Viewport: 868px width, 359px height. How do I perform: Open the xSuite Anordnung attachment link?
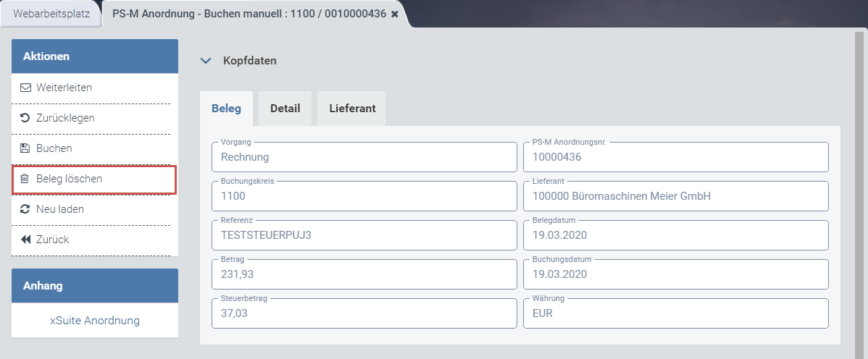(x=95, y=320)
